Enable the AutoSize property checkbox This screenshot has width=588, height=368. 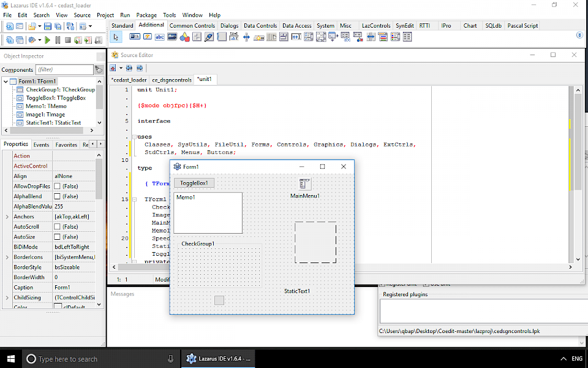57,237
